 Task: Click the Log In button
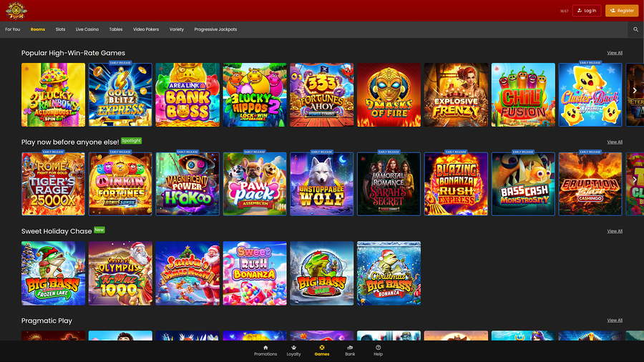click(587, 11)
